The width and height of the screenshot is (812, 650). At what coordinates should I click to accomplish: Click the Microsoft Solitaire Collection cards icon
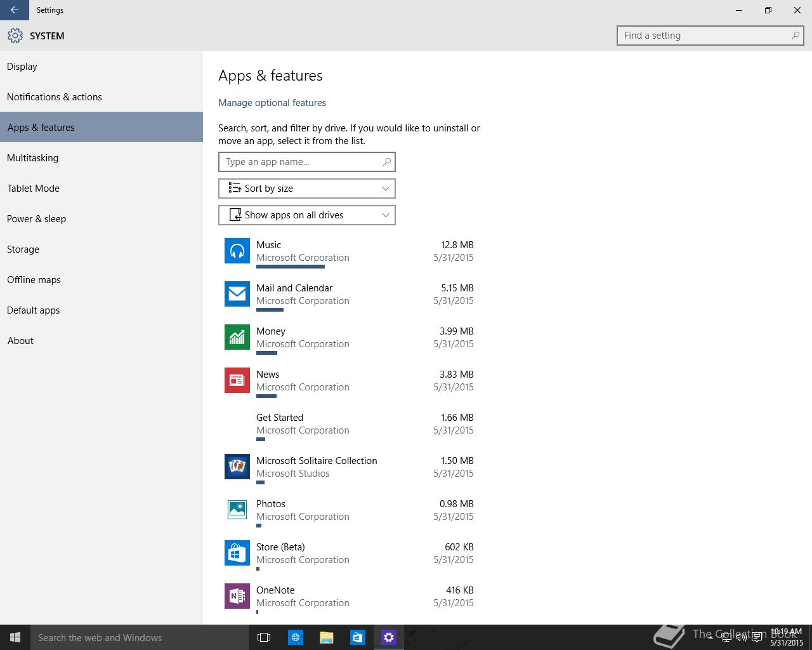point(237,467)
